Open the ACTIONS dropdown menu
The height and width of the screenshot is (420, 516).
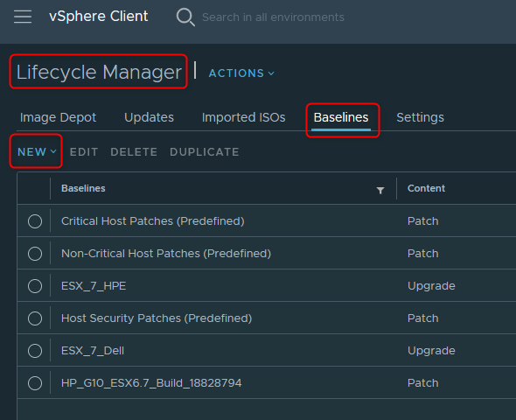241,73
